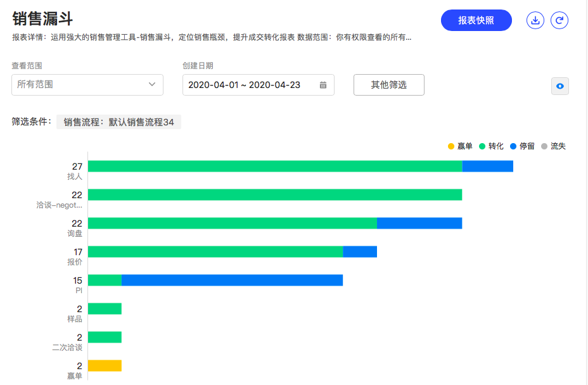
Task: Click the green bar for 样品 stage
Action: pos(105,308)
